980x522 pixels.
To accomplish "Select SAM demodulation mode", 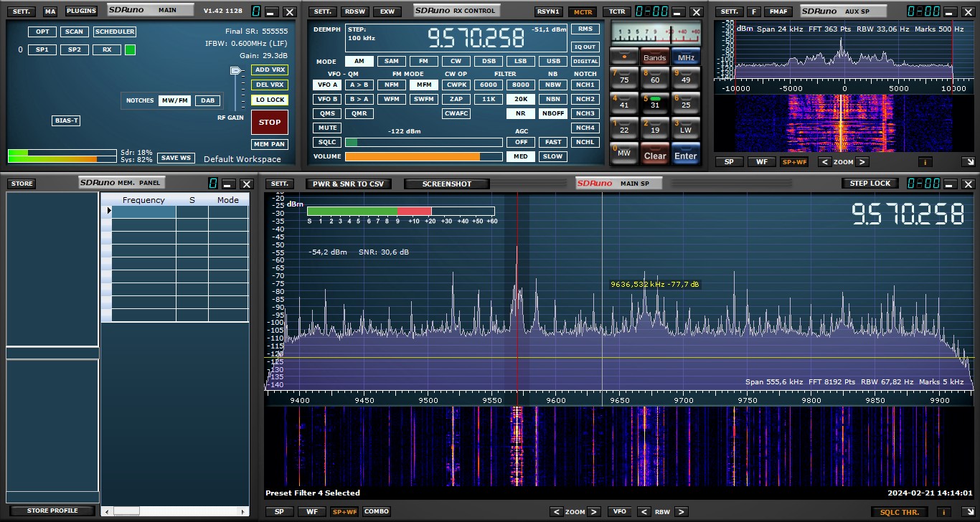I will 391,61.
